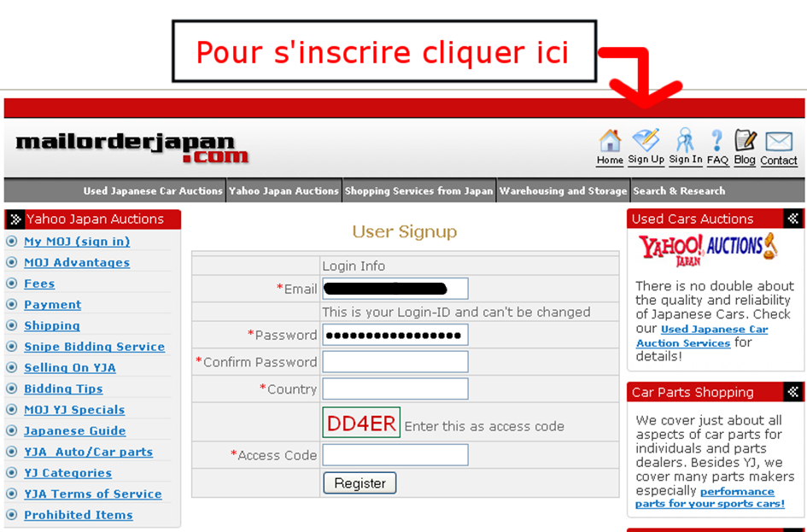Click the Contact text label
Image resolution: width=807 pixels, height=532 pixels.
(x=779, y=161)
